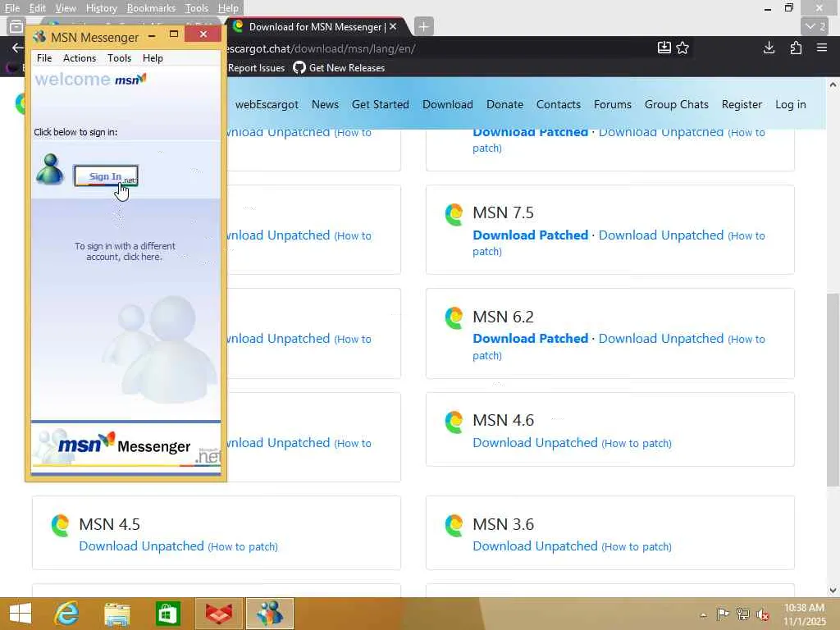Click the Sign In button in MSN Messenger

click(x=106, y=176)
